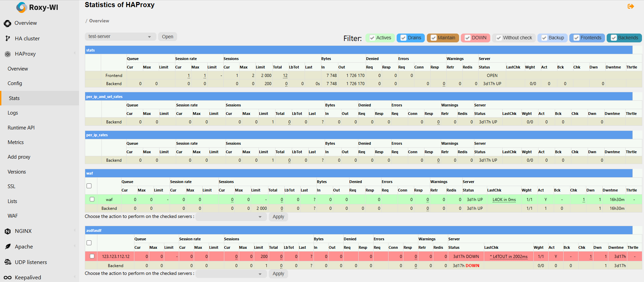
Task: Open the Logs menu item
Action: point(13,113)
